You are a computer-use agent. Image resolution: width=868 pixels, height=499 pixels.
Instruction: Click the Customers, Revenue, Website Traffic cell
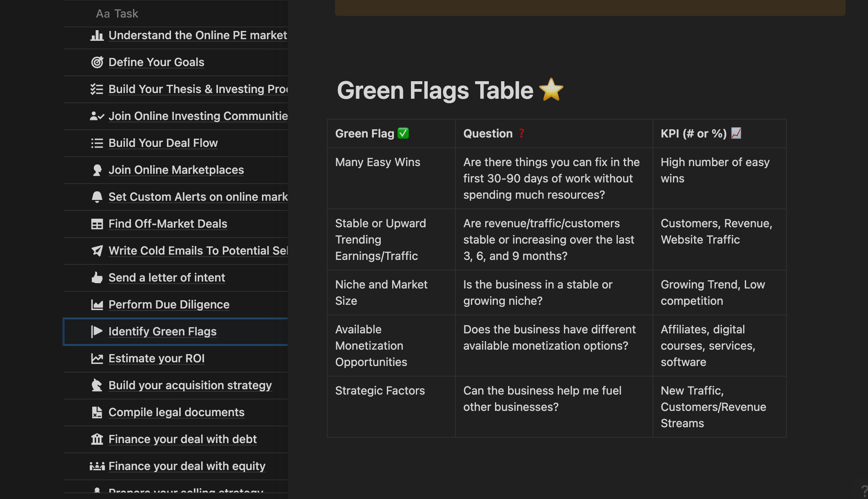tap(719, 240)
